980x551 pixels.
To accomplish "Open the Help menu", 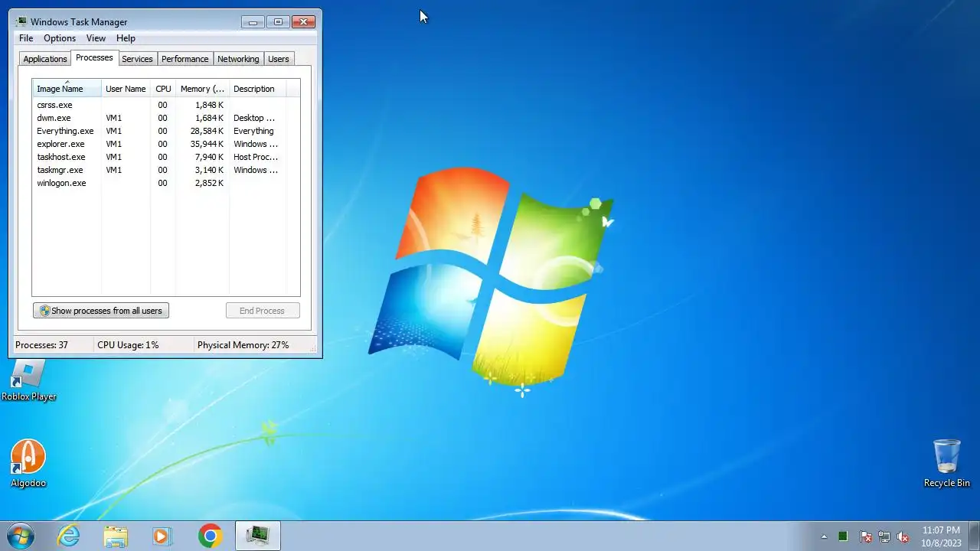I will (126, 38).
